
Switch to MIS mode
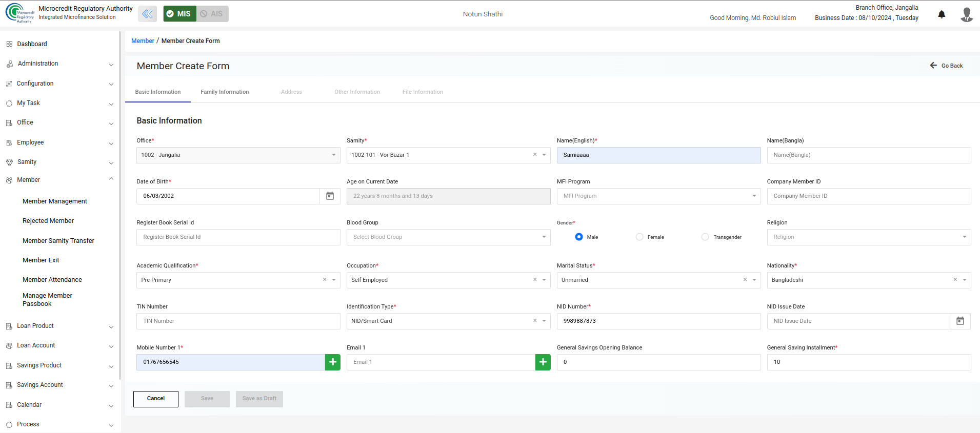click(x=179, y=14)
